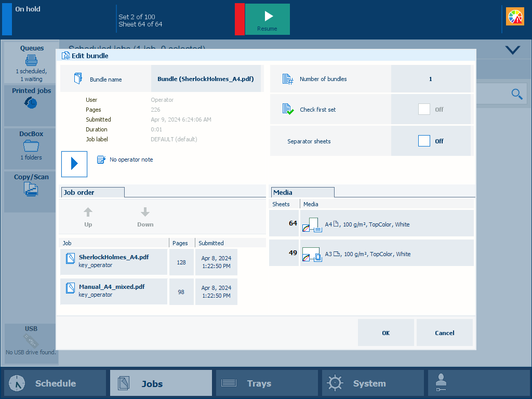Move job Down in order
The height and width of the screenshot is (399, 532).
[x=145, y=217]
